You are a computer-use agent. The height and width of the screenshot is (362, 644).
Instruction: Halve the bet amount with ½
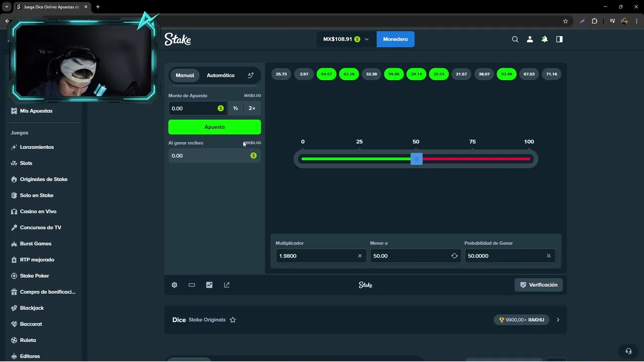(x=235, y=108)
